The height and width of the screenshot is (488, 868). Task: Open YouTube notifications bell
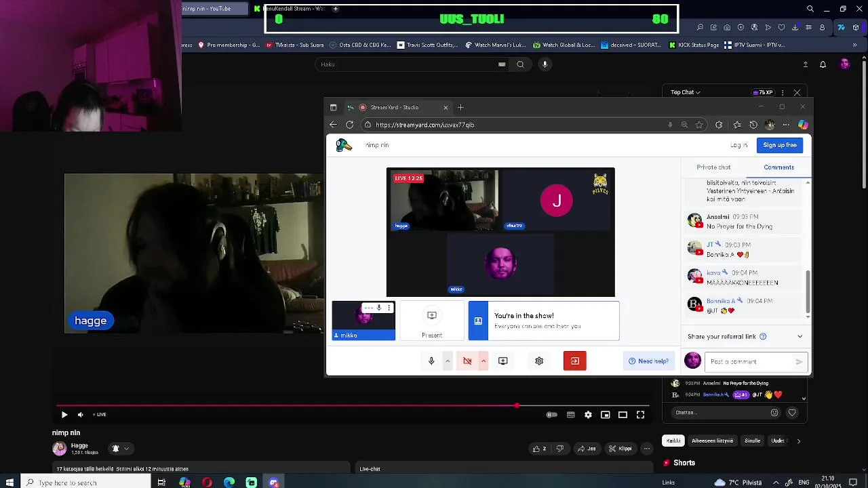[x=823, y=64]
